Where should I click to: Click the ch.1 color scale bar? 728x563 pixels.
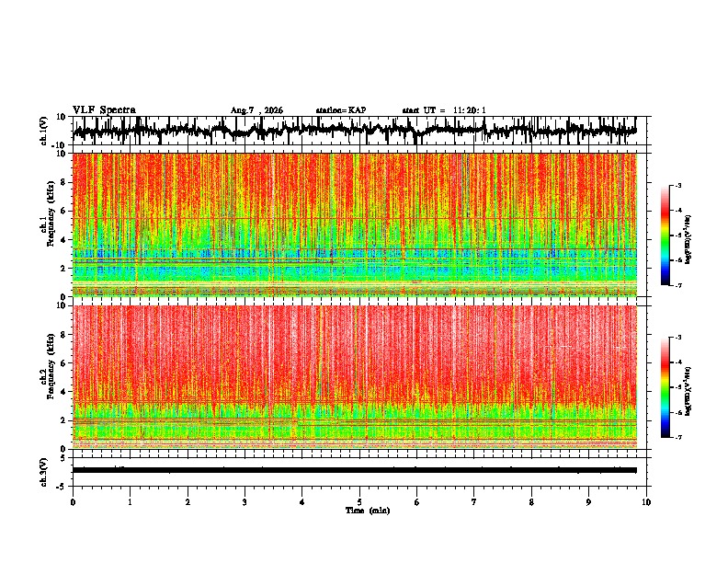click(665, 236)
